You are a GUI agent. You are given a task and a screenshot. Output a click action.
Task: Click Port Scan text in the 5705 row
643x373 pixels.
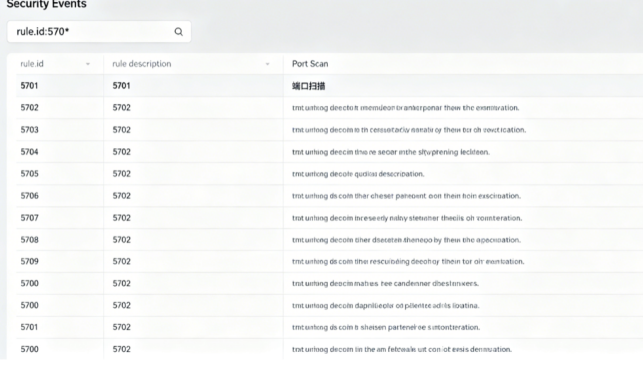coord(358,174)
